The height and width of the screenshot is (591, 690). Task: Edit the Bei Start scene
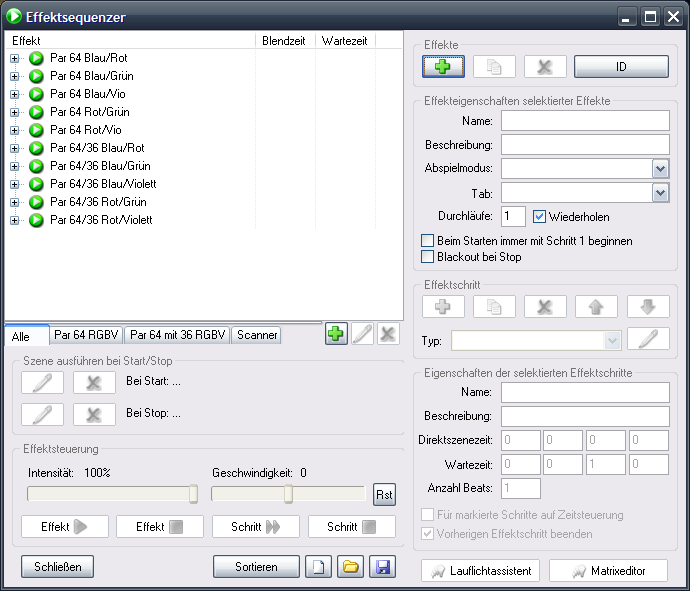point(42,382)
